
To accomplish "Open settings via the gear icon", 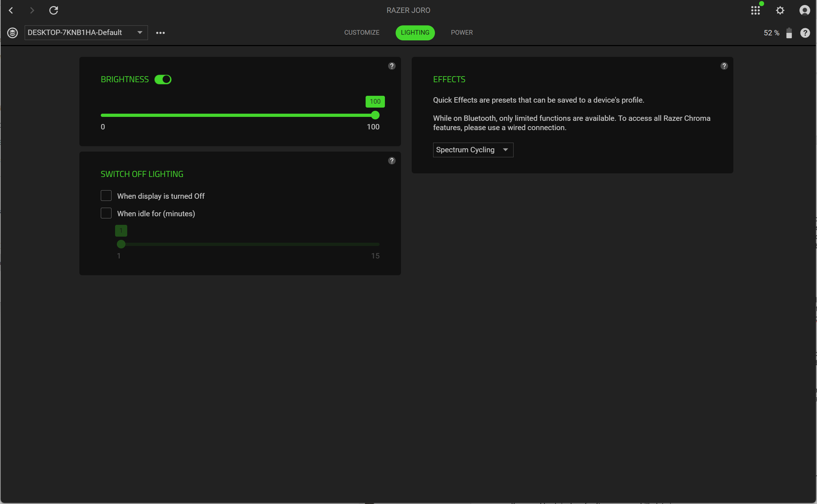I will 780,10.
